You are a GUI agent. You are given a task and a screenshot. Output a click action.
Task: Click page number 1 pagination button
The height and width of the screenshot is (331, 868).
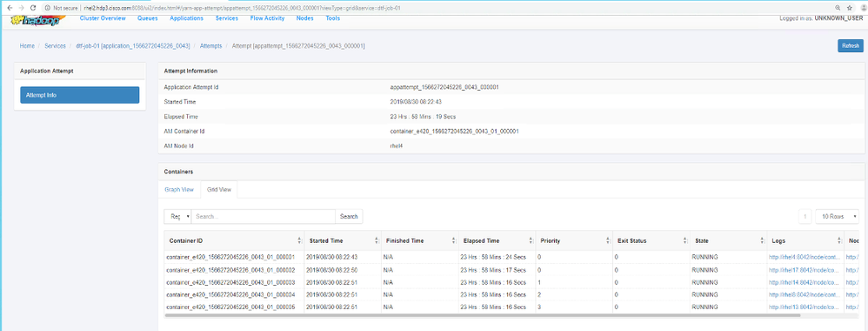tap(805, 216)
